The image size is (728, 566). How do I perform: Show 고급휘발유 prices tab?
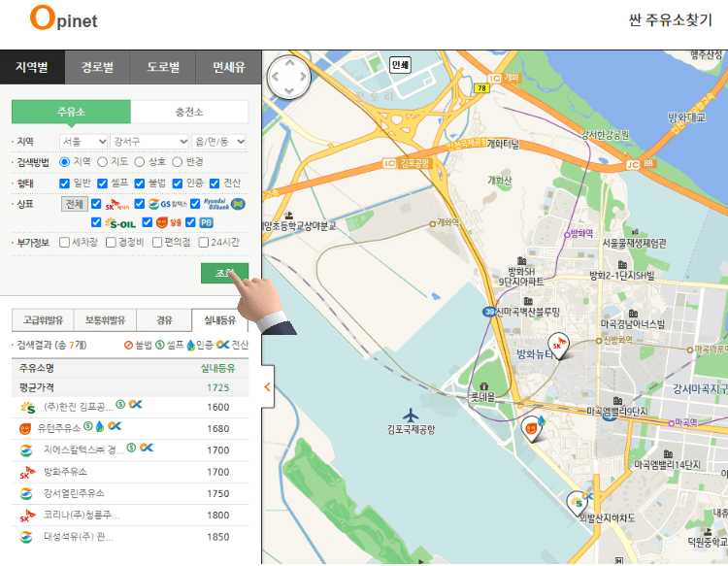(x=43, y=320)
